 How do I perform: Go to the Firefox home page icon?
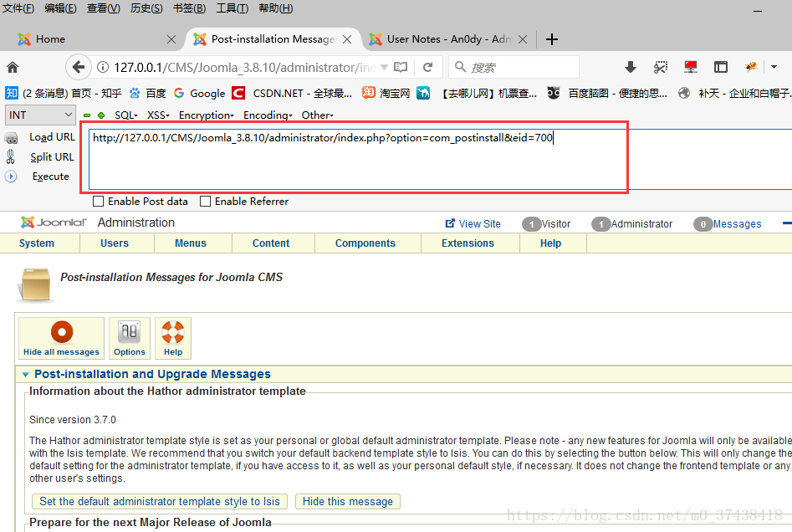point(13,67)
